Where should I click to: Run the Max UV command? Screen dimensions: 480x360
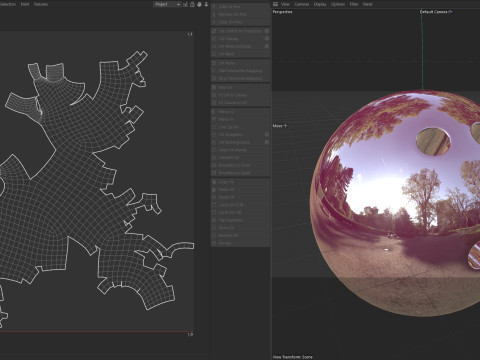pos(240,87)
